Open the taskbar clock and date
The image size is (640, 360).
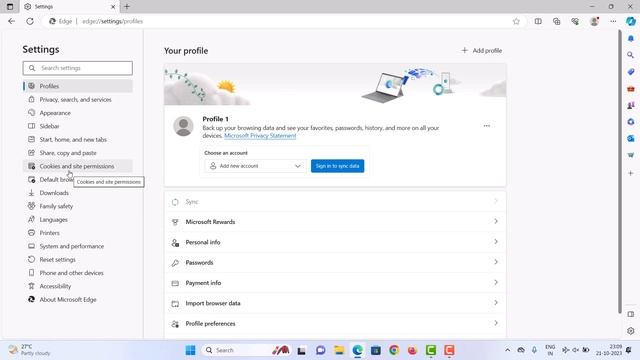609,350
